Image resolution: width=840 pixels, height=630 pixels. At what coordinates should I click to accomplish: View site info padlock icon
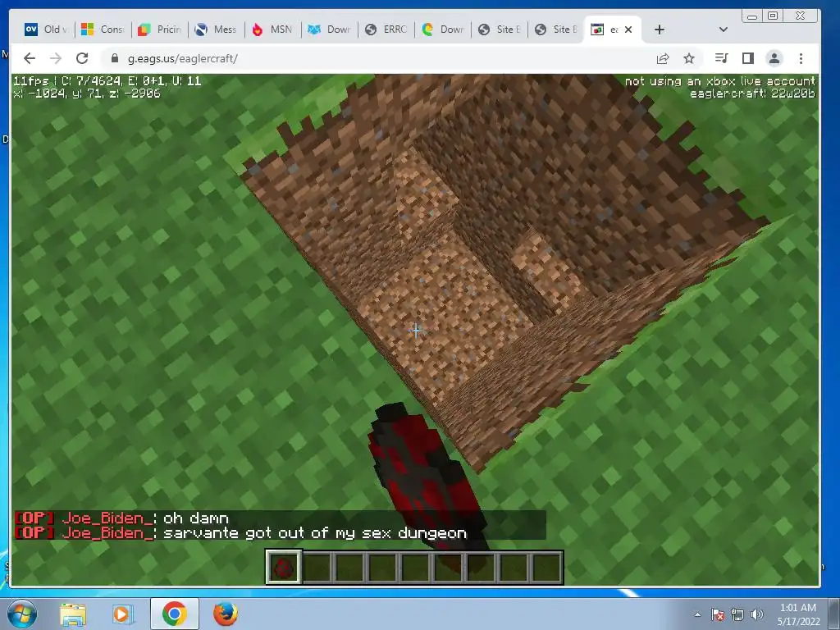(x=114, y=58)
